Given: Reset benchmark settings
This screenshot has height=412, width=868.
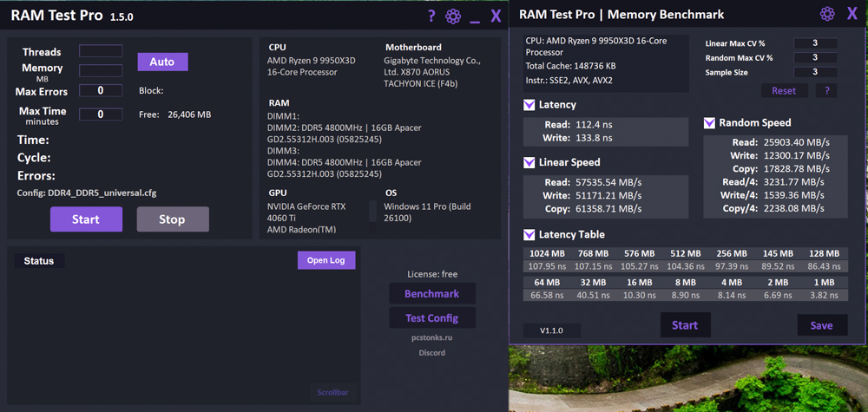Looking at the screenshot, I should pyautogui.click(x=784, y=91).
